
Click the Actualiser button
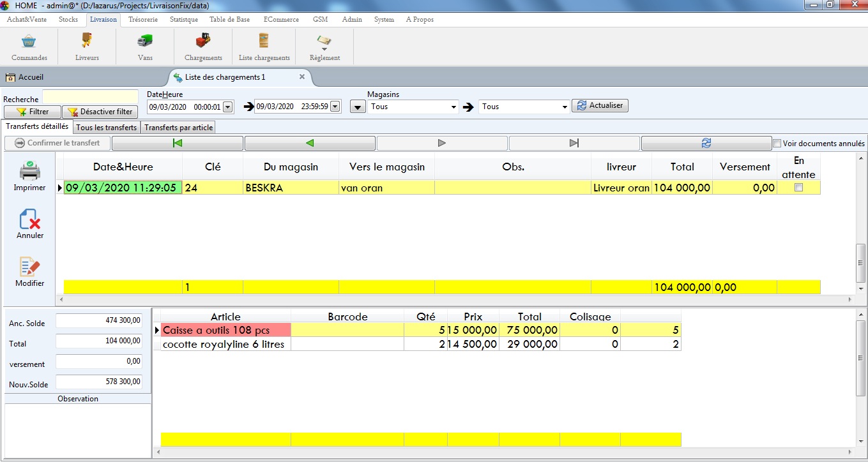pos(600,106)
